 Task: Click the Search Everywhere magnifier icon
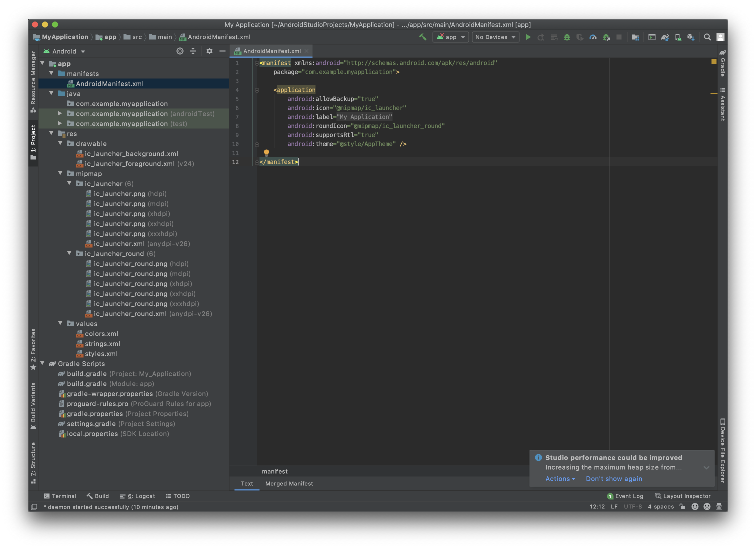point(707,37)
